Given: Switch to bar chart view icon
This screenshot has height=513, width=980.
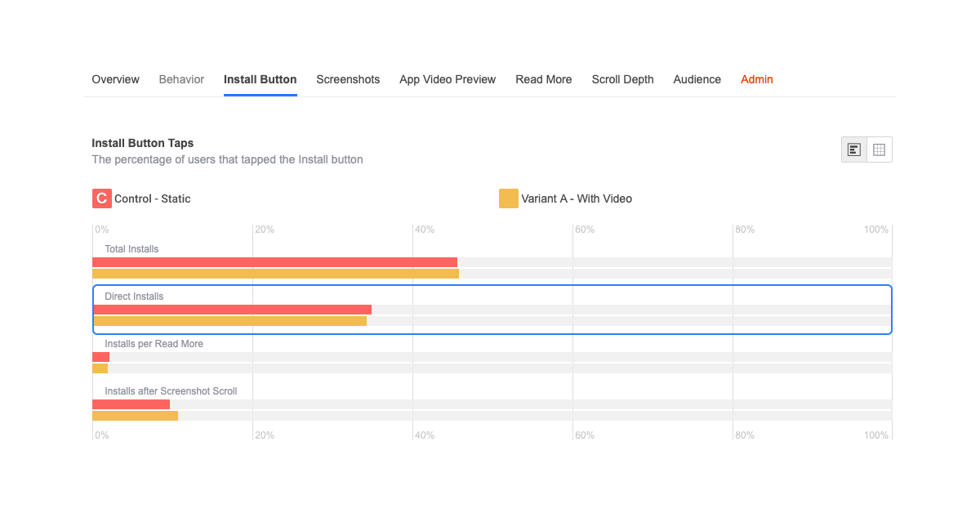Looking at the screenshot, I should click(x=854, y=149).
